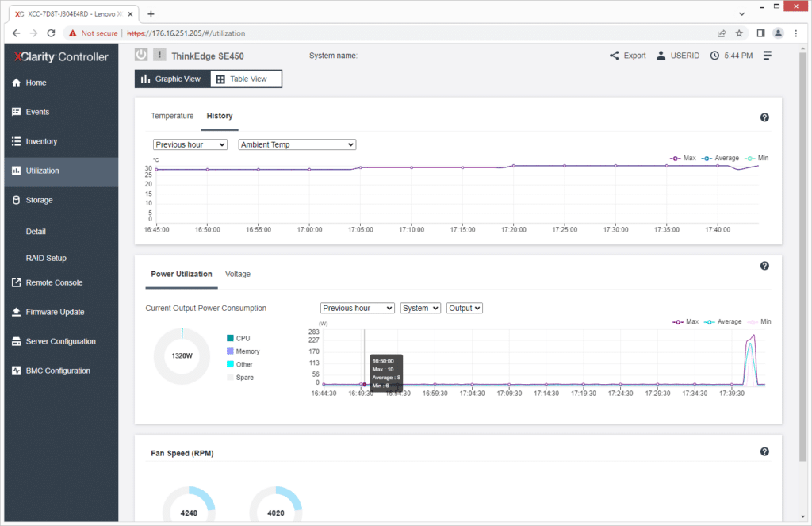Switch to Table View
This screenshot has height=526, width=812.
point(246,79)
